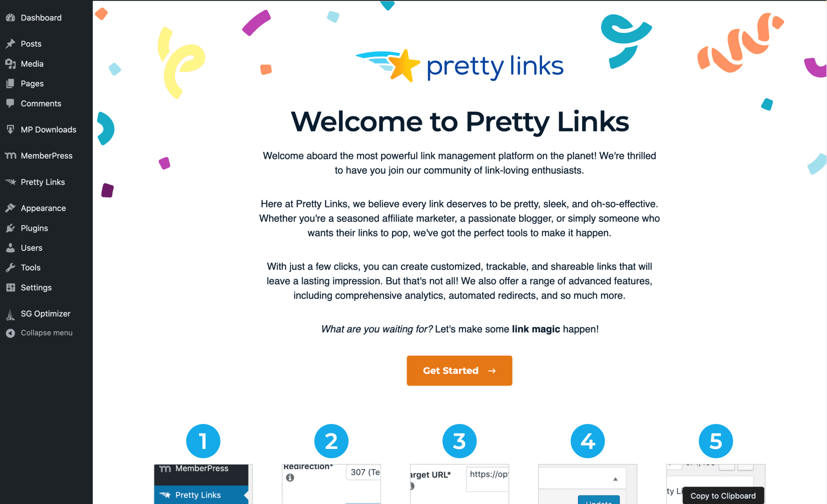Image resolution: width=827 pixels, height=504 pixels.
Task: Open the Settings icon in the sidebar
Action: pyautogui.click(x=10, y=287)
